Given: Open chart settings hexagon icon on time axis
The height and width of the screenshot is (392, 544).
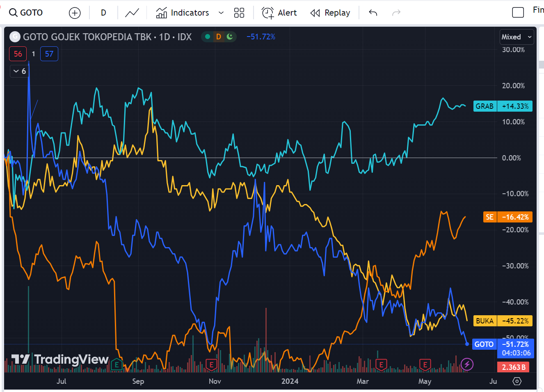Looking at the screenshot, I should tap(517, 381).
